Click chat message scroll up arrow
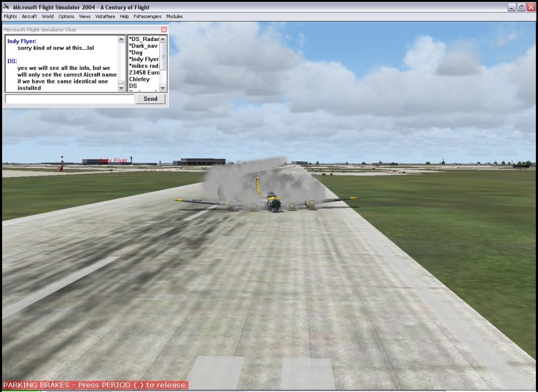The image size is (538, 392). click(121, 39)
